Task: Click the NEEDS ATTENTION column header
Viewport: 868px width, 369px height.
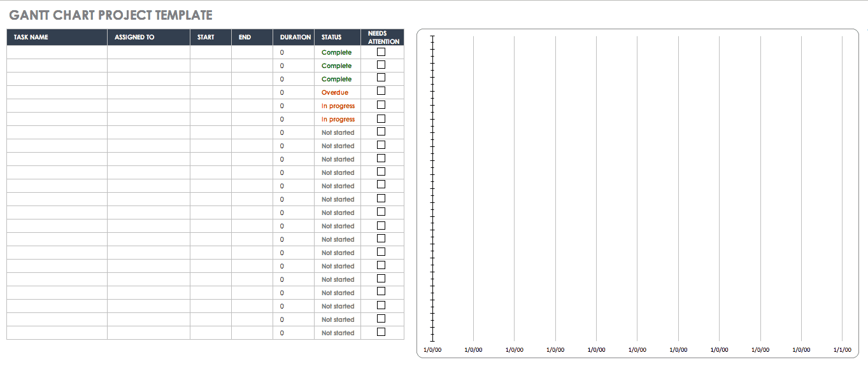Action: 382,38
